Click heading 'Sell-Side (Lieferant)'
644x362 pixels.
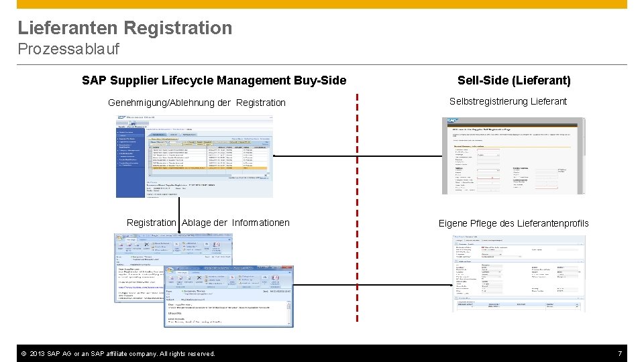[515, 80]
